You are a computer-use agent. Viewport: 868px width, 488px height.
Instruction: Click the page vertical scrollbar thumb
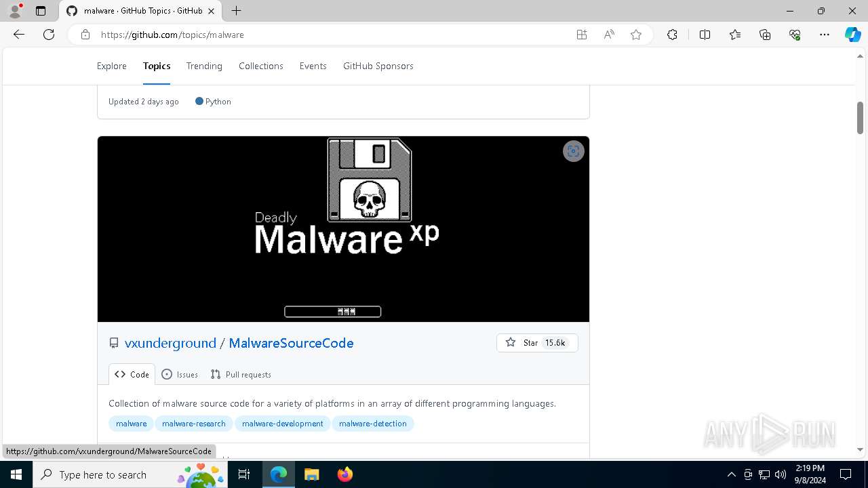[860, 117]
